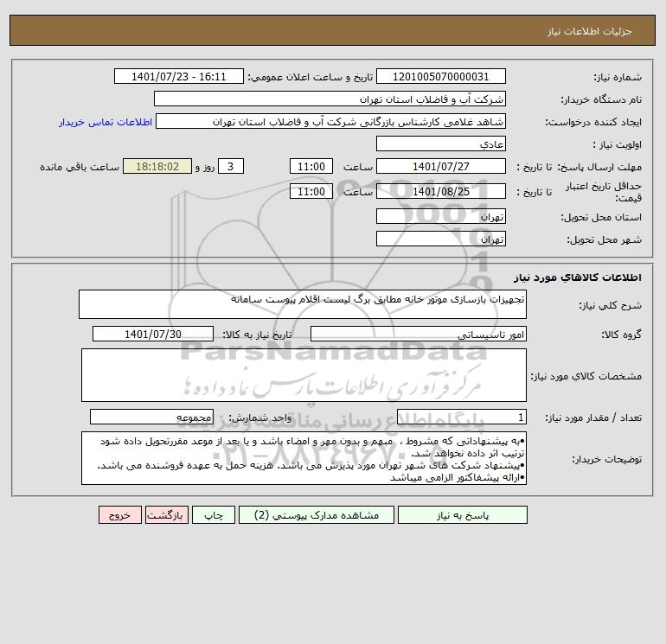Click the خروج exit button

(x=119, y=515)
